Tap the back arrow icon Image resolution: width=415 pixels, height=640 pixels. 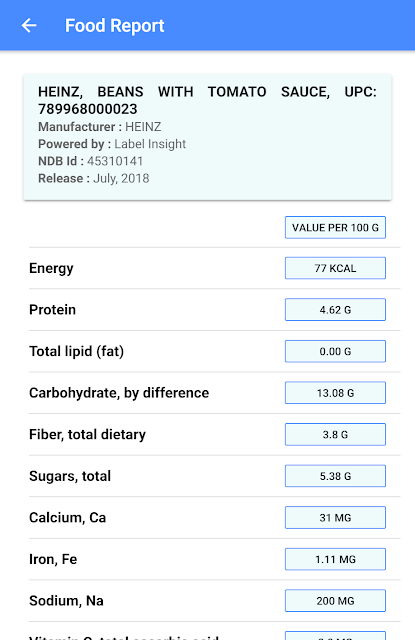pos(29,25)
